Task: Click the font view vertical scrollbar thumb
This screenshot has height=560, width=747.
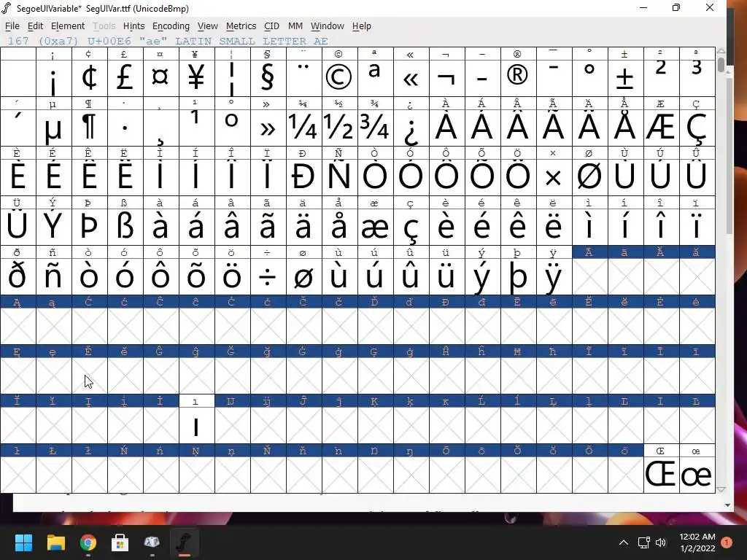Action: [x=721, y=64]
